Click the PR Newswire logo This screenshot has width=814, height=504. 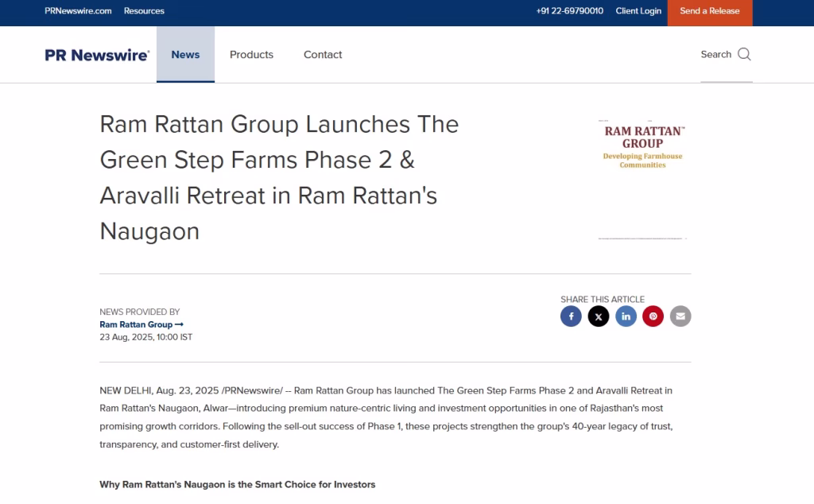point(96,54)
